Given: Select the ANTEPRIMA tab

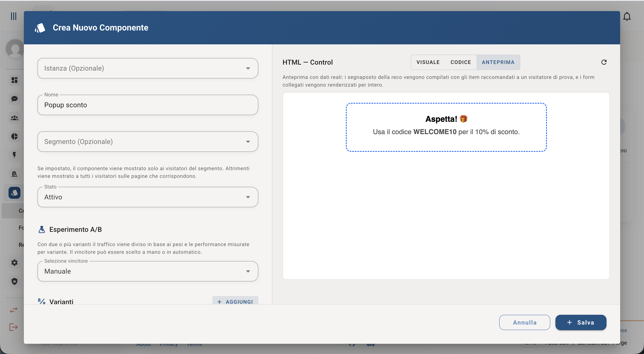Looking at the screenshot, I should pos(498,62).
